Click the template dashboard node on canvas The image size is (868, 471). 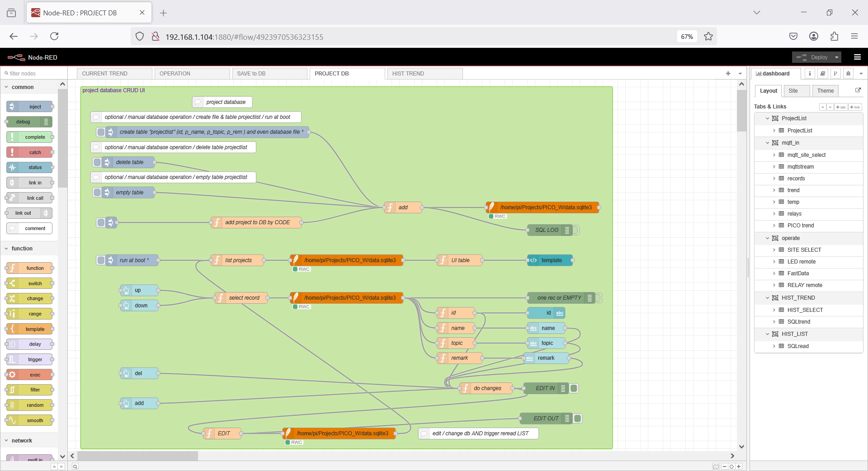(550, 260)
